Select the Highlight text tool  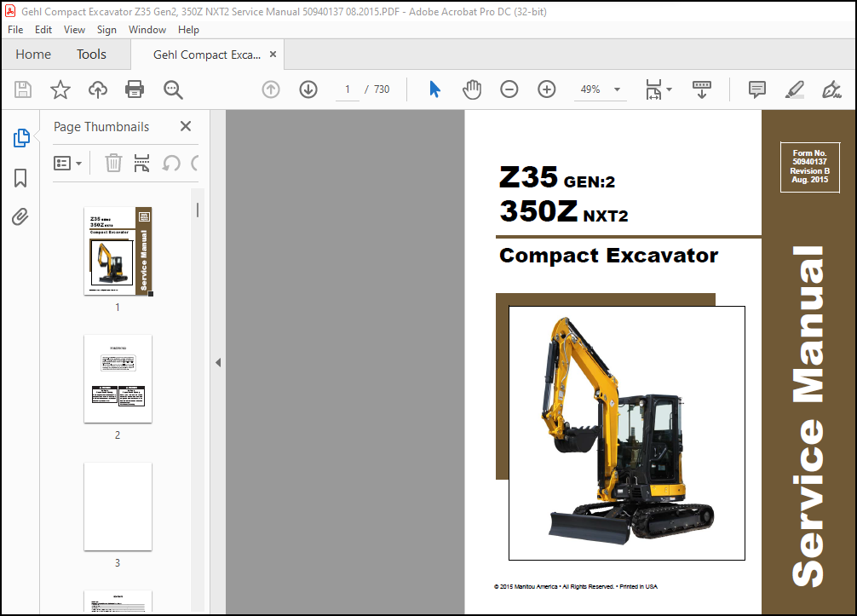pos(794,89)
